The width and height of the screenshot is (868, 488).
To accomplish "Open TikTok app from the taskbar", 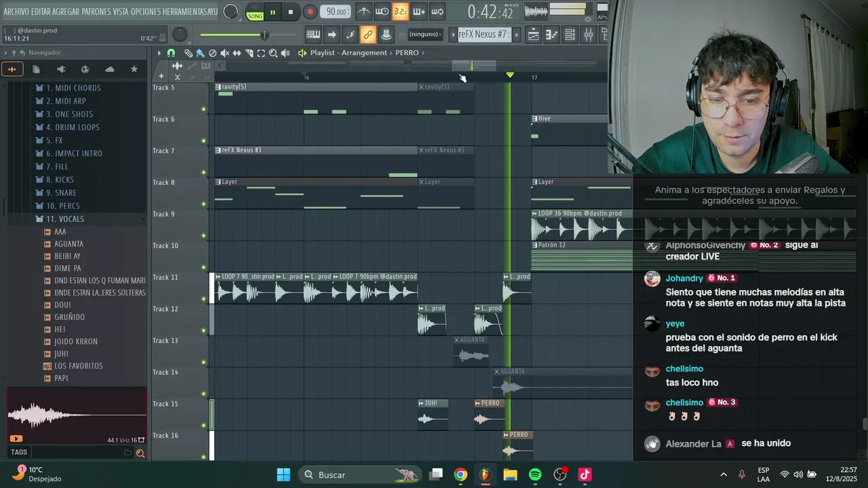I will click(x=585, y=474).
